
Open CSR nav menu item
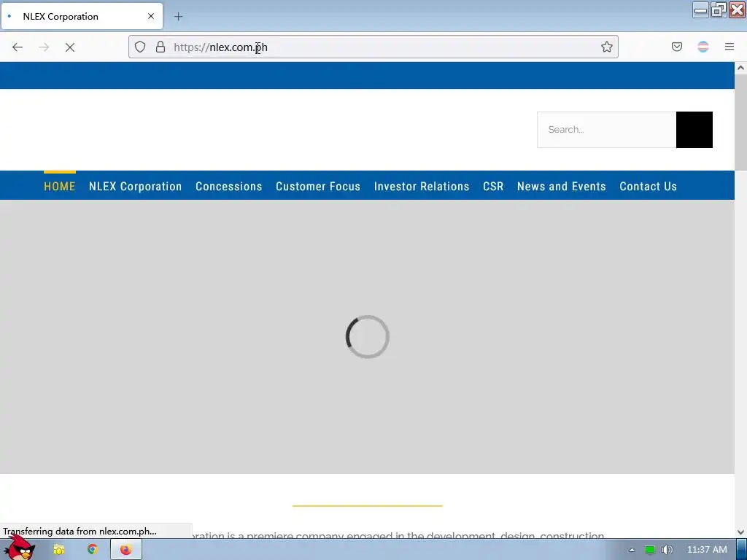pos(493,186)
